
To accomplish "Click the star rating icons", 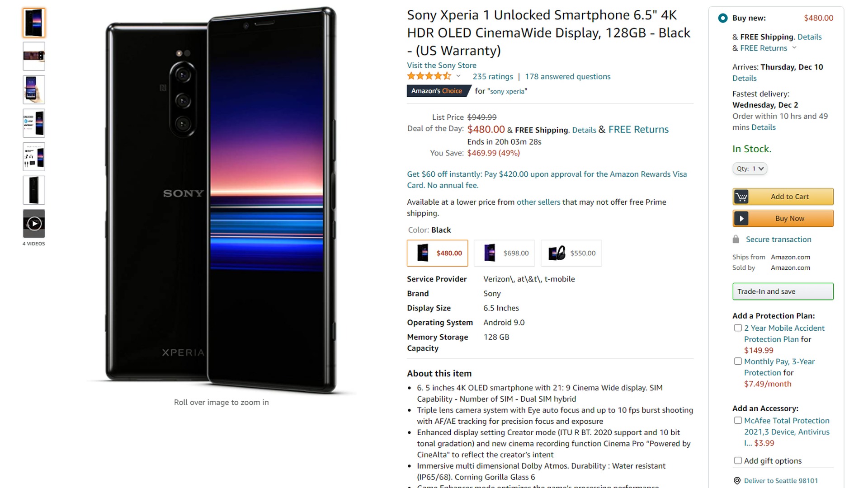I will pos(429,76).
